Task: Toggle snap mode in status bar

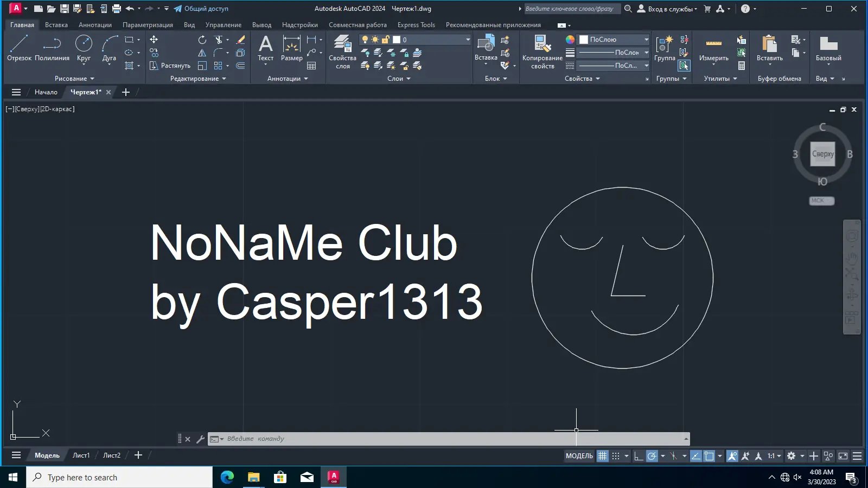Action: point(616,456)
